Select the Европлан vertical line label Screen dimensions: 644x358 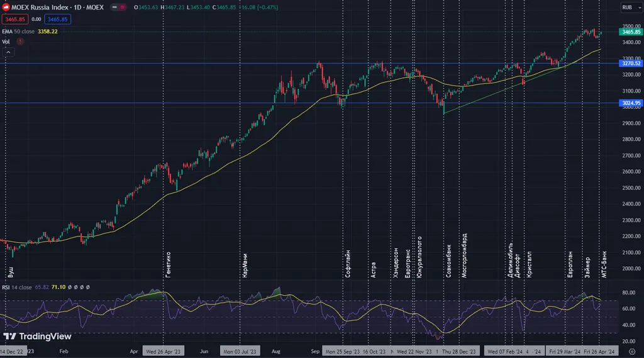(x=570, y=264)
